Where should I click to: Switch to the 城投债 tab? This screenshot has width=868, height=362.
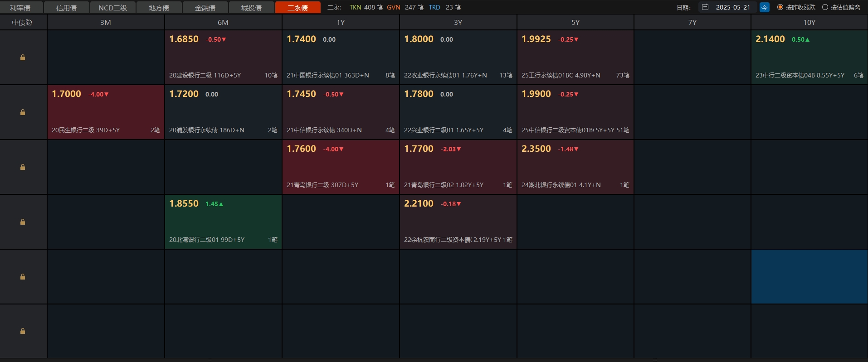click(x=252, y=8)
